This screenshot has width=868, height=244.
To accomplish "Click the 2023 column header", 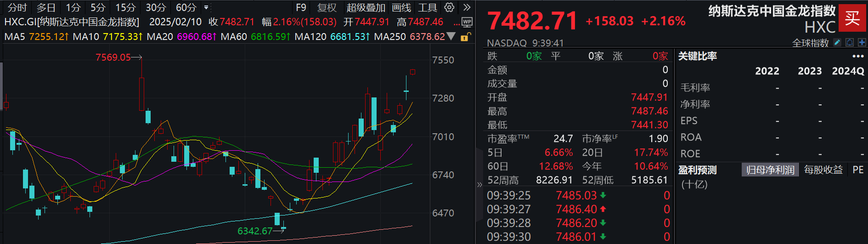I will [x=810, y=71].
